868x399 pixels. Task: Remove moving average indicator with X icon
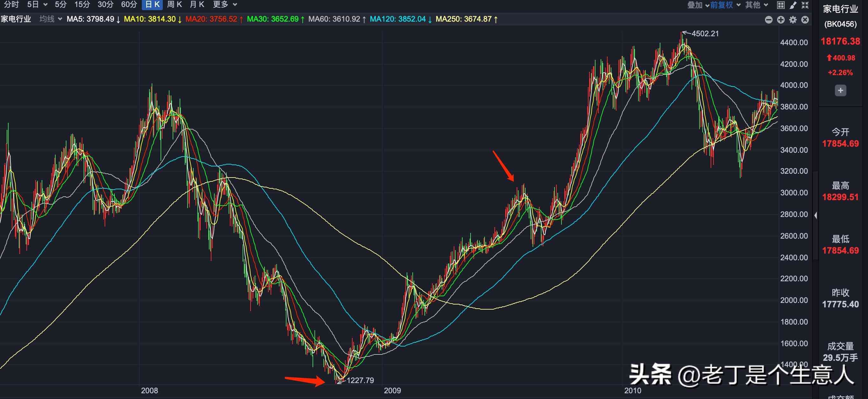pyautogui.click(x=805, y=20)
